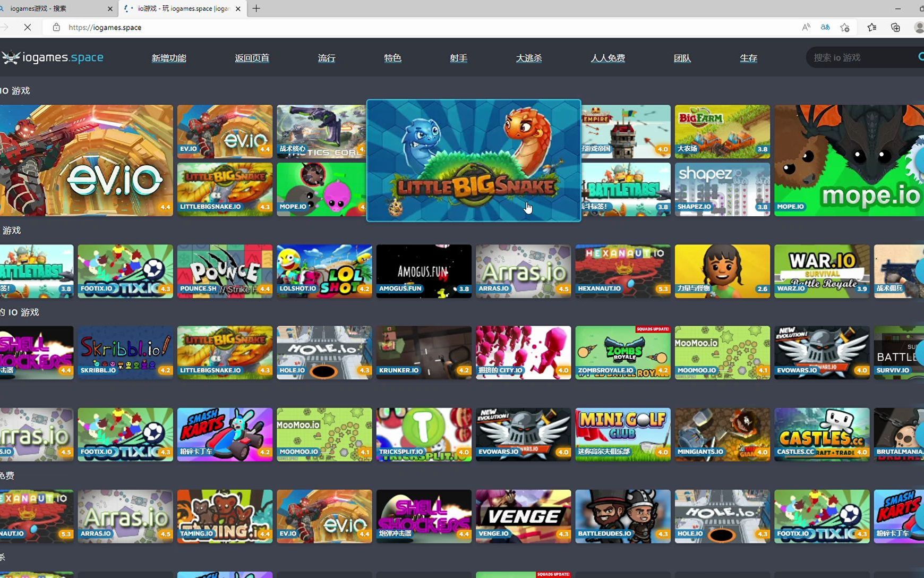Open the favorites list icon
The height and width of the screenshot is (578, 924).
point(871,27)
